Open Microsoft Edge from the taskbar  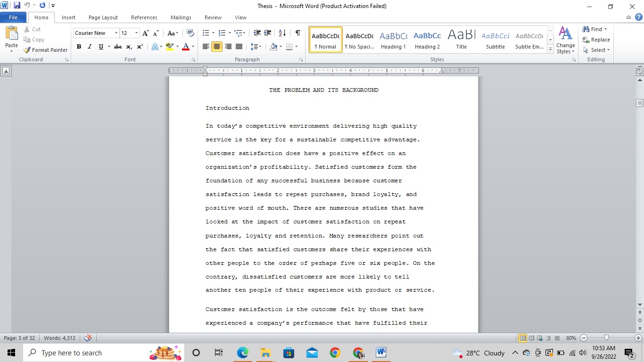pos(242,353)
